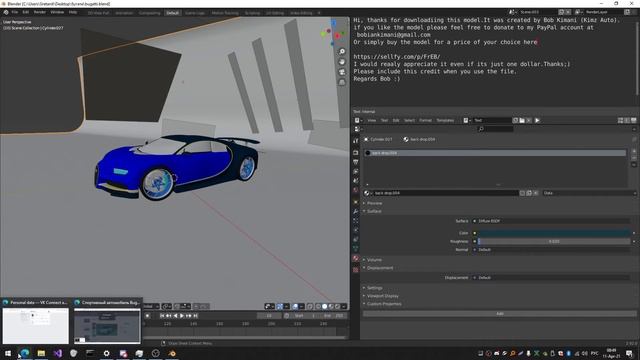This screenshot has height=360, width=640.
Task: Open text editor type dropdown
Action: [358, 120]
